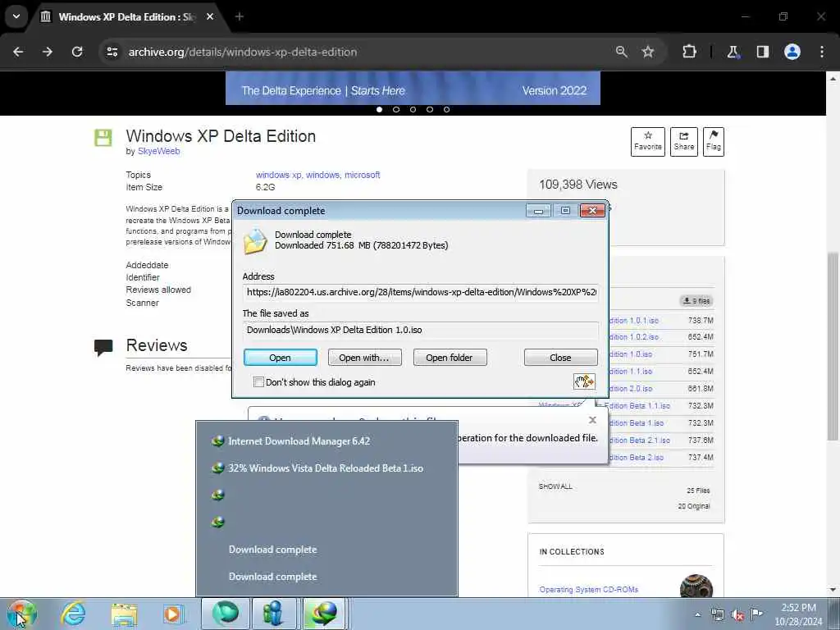
Task: Open SkyeWeeb uploader profile link
Action: point(158,151)
